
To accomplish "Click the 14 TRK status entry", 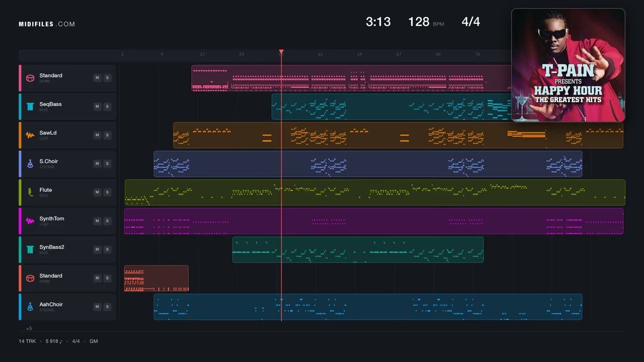I will click(27, 341).
